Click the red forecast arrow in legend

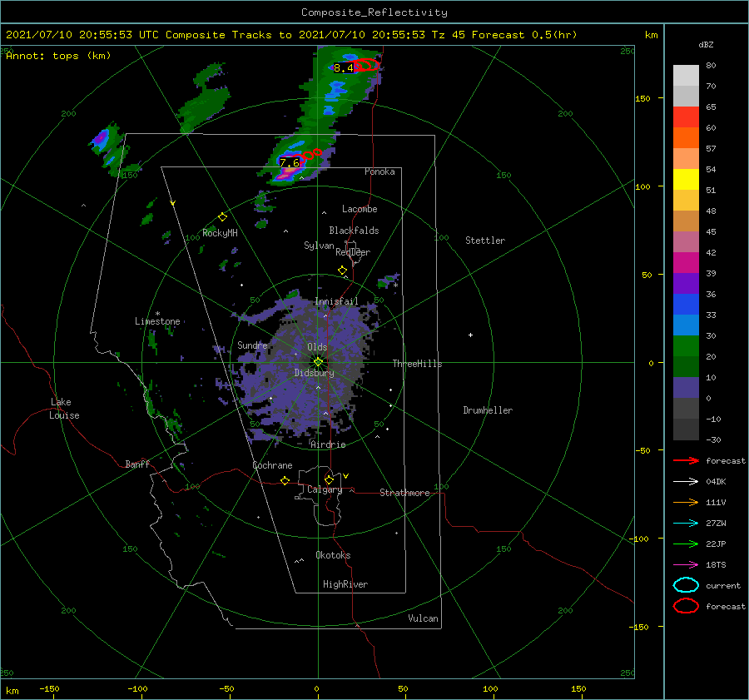[686, 460]
